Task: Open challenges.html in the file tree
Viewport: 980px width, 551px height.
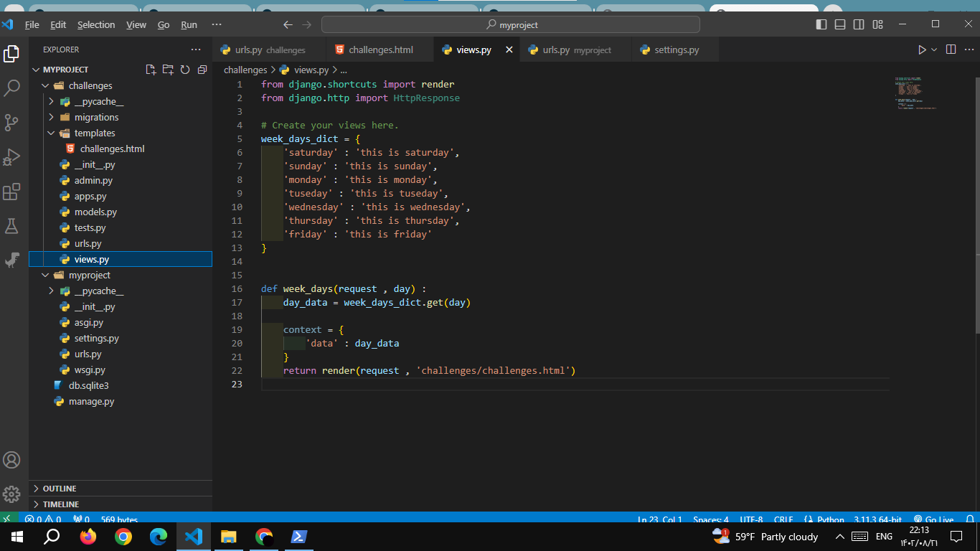Action: (112, 149)
